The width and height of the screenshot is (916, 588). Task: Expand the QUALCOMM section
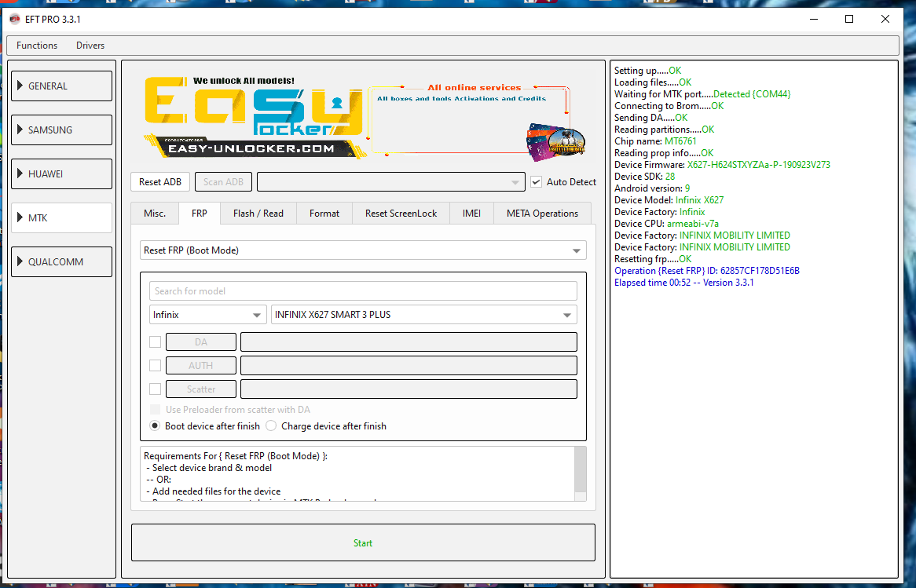[61, 261]
